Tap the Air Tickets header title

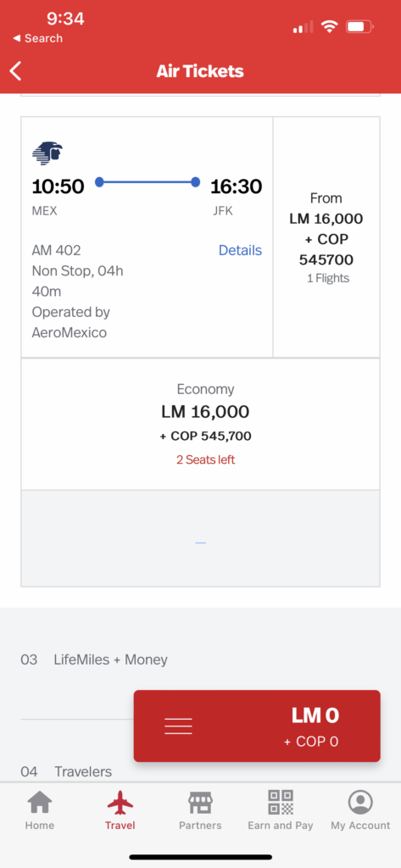(x=200, y=71)
